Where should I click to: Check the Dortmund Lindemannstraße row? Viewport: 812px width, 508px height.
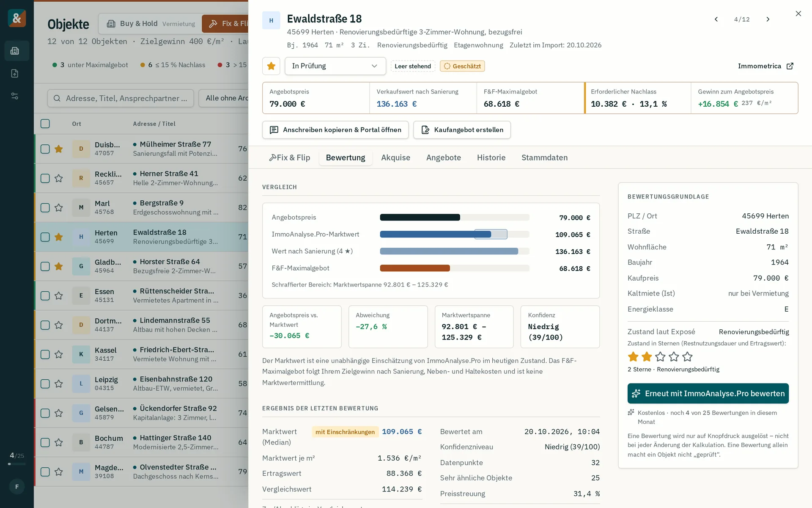[45, 325]
